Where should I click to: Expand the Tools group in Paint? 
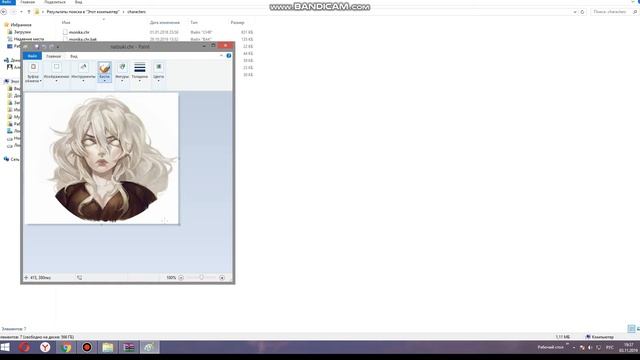pos(83,73)
